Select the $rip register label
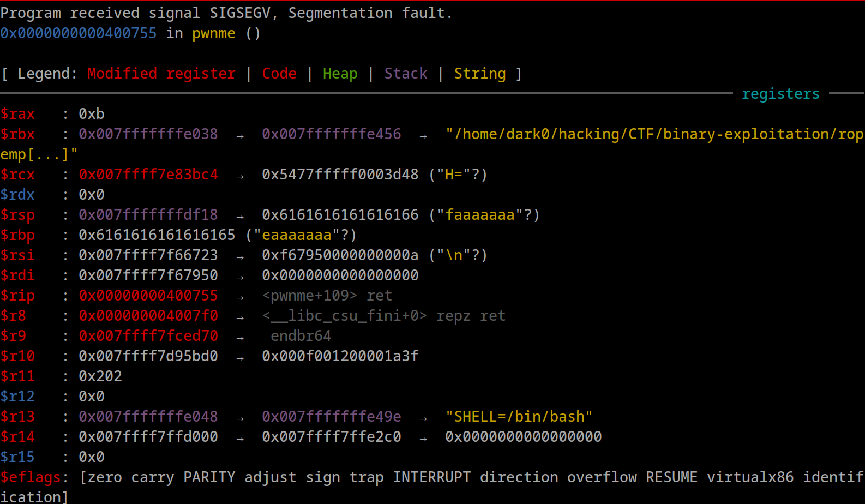The height and width of the screenshot is (504, 865). click(17, 296)
